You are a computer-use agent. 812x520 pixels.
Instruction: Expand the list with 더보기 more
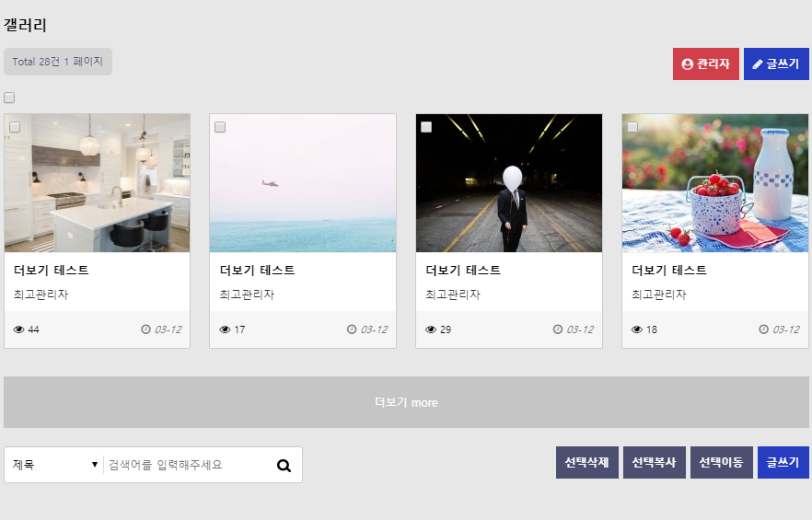pos(406,402)
